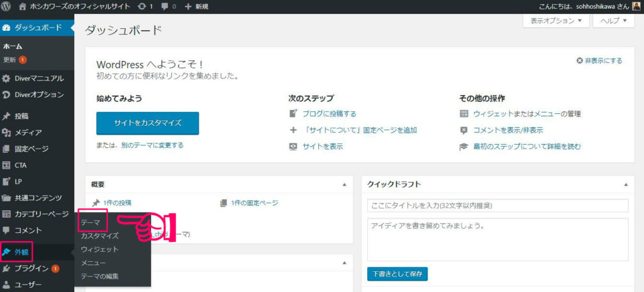Click the grid icon beside カテゴリーページ

point(6,214)
